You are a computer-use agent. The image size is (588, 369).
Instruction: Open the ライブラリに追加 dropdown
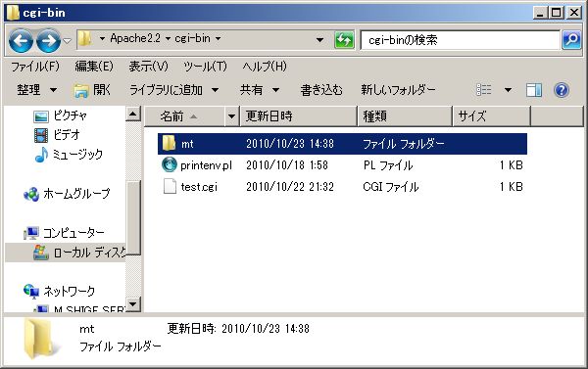point(174,90)
